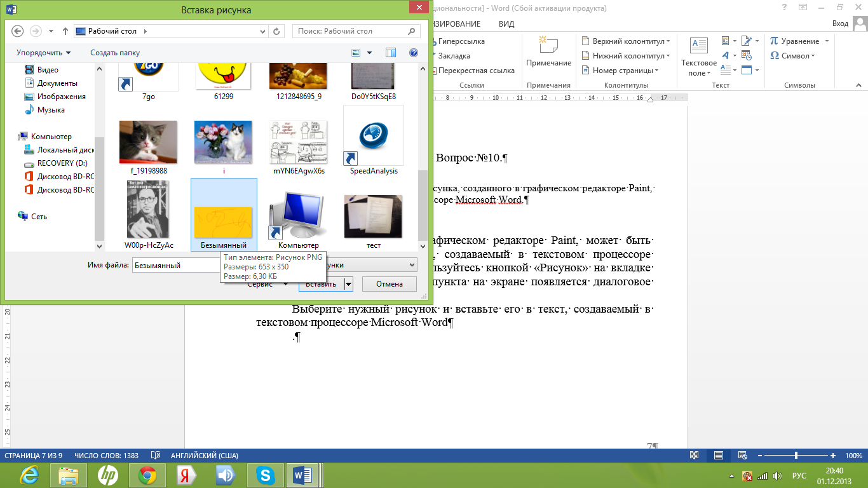Click Создать папку button
Image resolution: width=868 pixels, height=488 pixels.
point(115,53)
